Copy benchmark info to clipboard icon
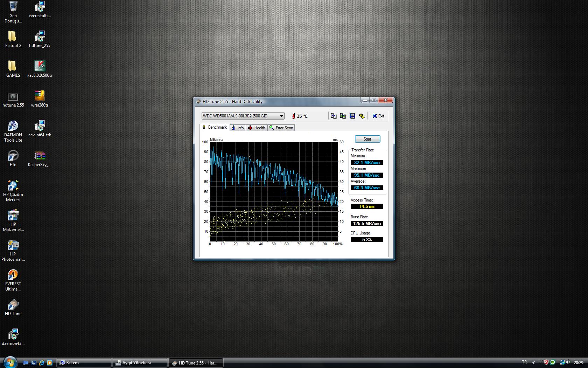 pos(334,116)
